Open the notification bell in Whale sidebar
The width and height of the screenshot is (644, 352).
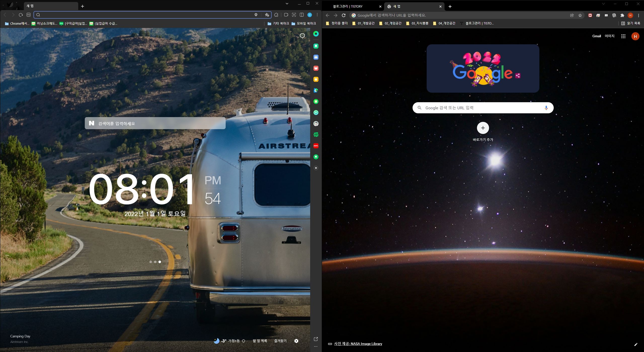316,46
